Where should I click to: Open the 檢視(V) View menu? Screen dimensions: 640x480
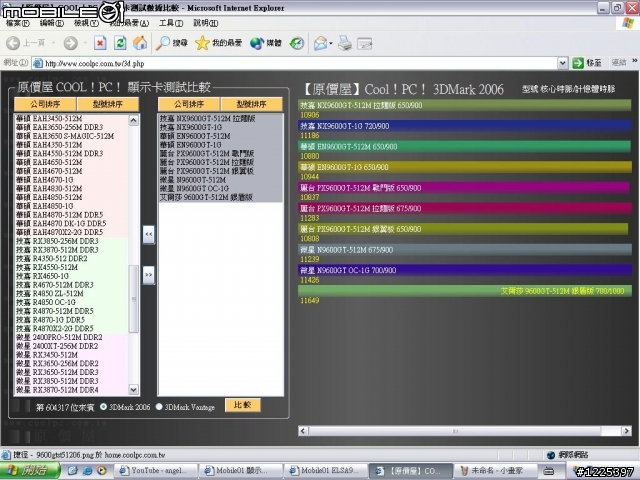86,23
